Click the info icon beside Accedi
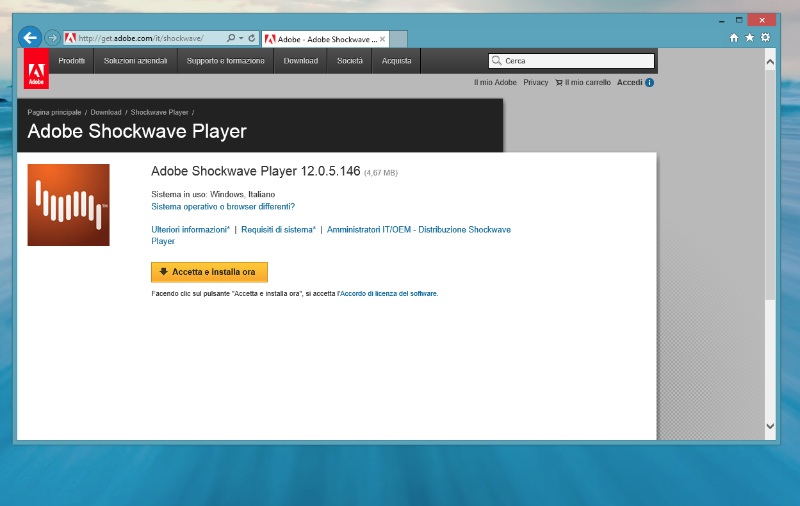Screen dimensions: 800x506 (x=649, y=82)
